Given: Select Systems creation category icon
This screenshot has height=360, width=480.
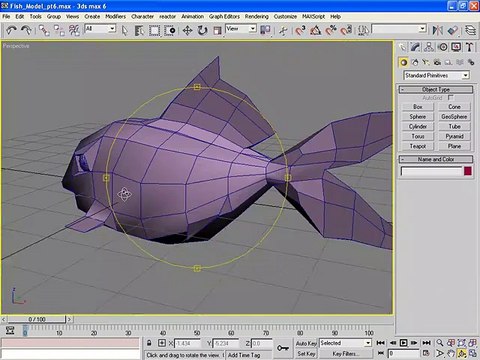Looking at the screenshot, I should (x=471, y=62).
